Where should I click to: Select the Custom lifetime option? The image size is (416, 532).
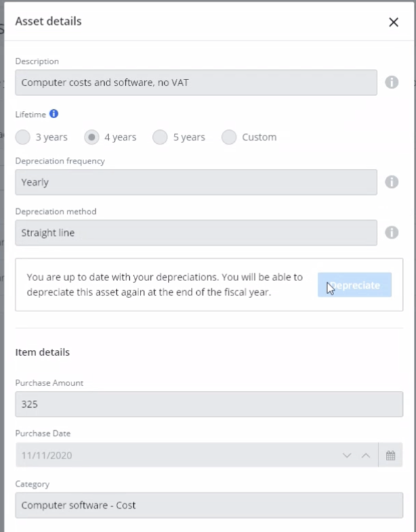[229, 137]
